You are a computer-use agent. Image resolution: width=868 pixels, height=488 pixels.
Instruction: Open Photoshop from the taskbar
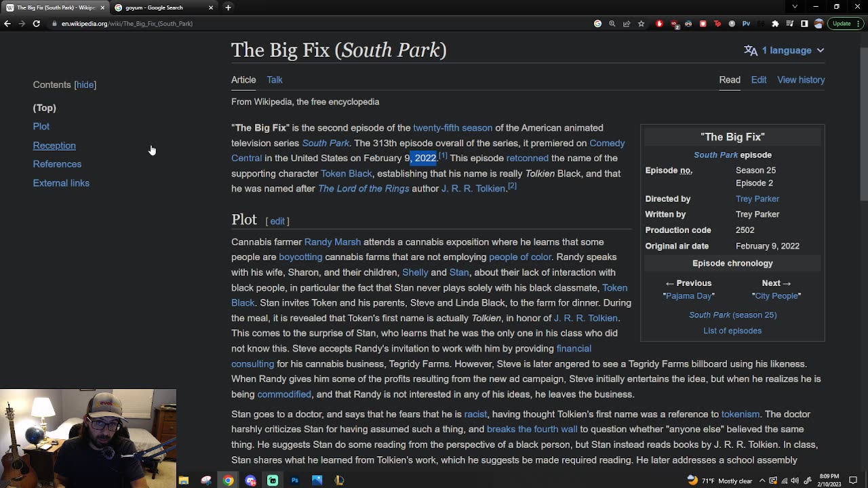coord(294,481)
